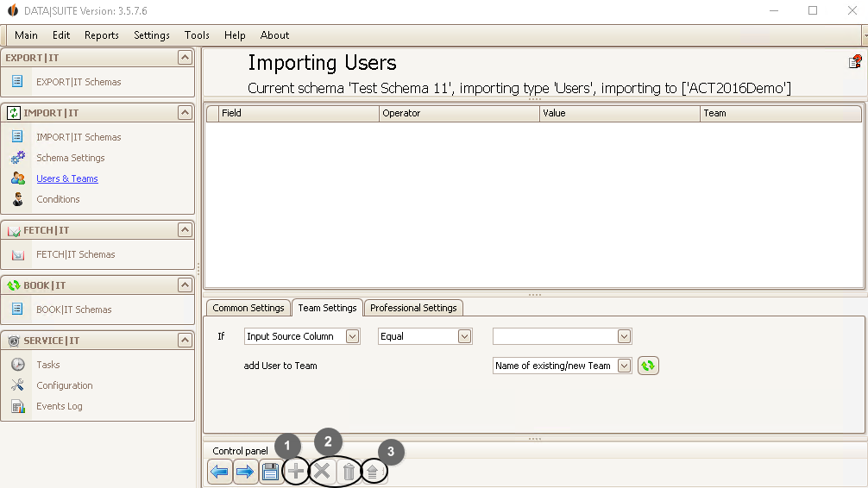Select the Team Settings tab
The image size is (868, 488).
coord(327,308)
